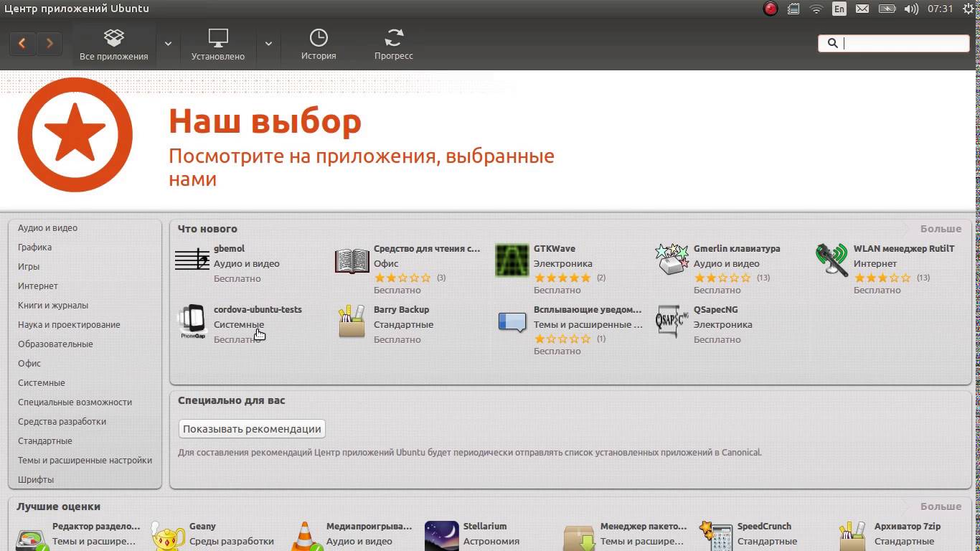Focus the search input field
Image resolution: width=980 pixels, height=551 pixels.
pos(894,43)
